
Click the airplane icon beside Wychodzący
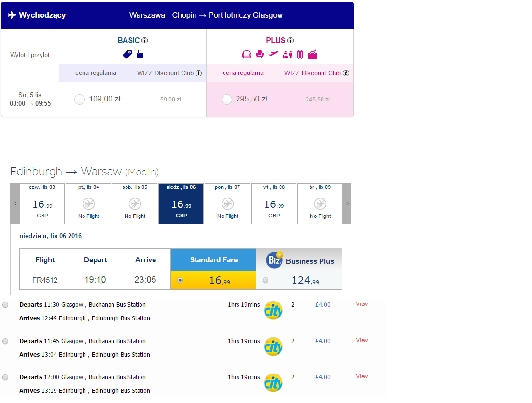click(12, 15)
